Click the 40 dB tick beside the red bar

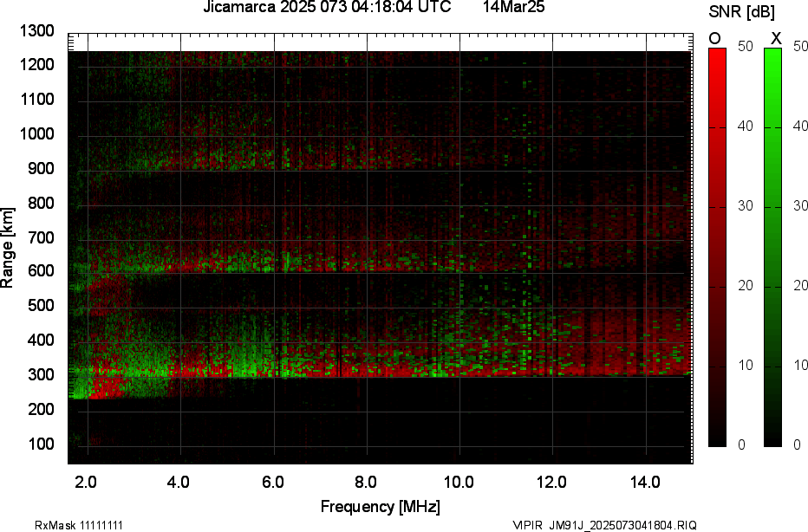tap(745, 127)
